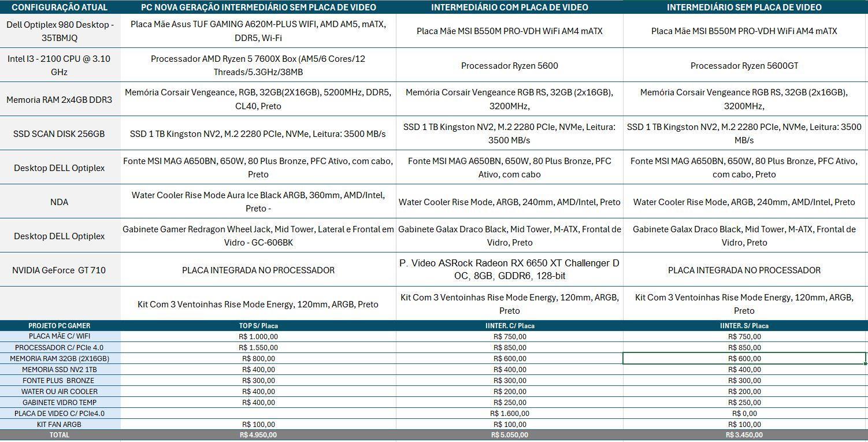Click the R$ 800,00 RAM price
The width and height of the screenshot is (868, 442).
[x=258, y=358]
